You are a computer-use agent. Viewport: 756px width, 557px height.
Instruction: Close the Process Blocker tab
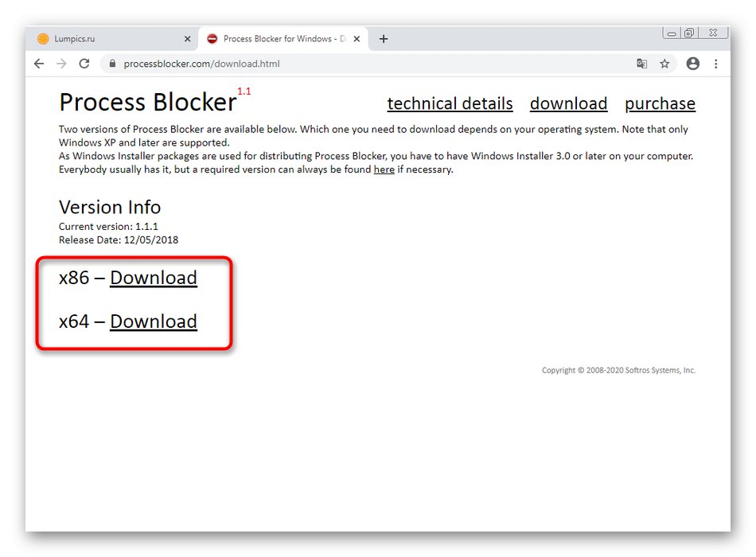coord(357,39)
